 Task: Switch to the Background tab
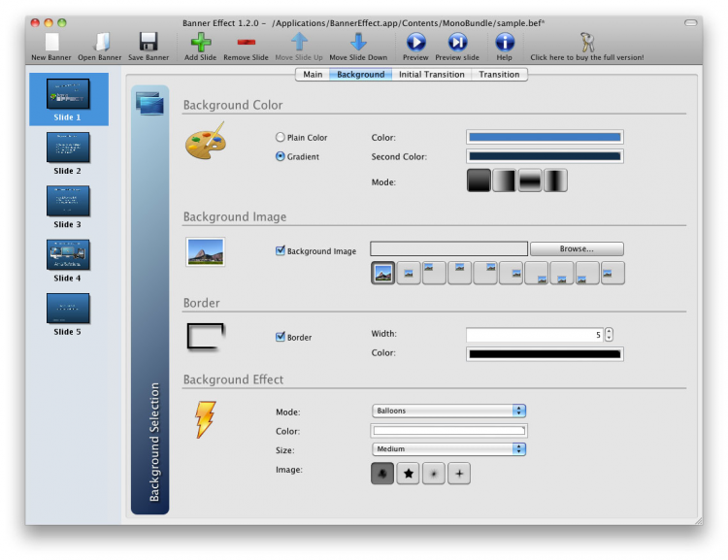pyautogui.click(x=361, y=75)
